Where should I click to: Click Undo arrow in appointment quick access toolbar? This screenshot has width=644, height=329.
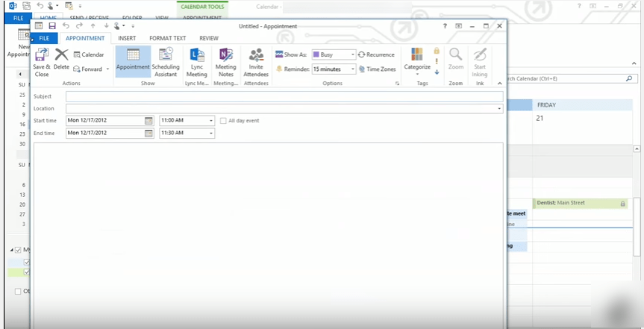click(x=66, y=26)
